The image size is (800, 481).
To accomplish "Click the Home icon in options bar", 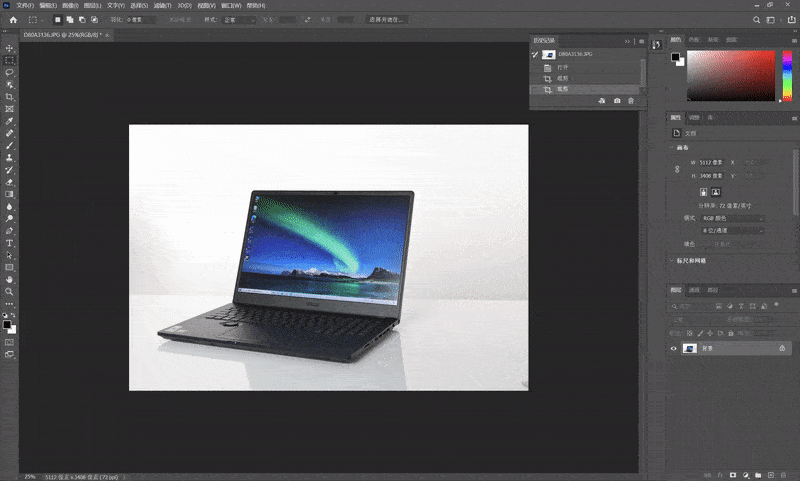I will (x=13, y=19).
